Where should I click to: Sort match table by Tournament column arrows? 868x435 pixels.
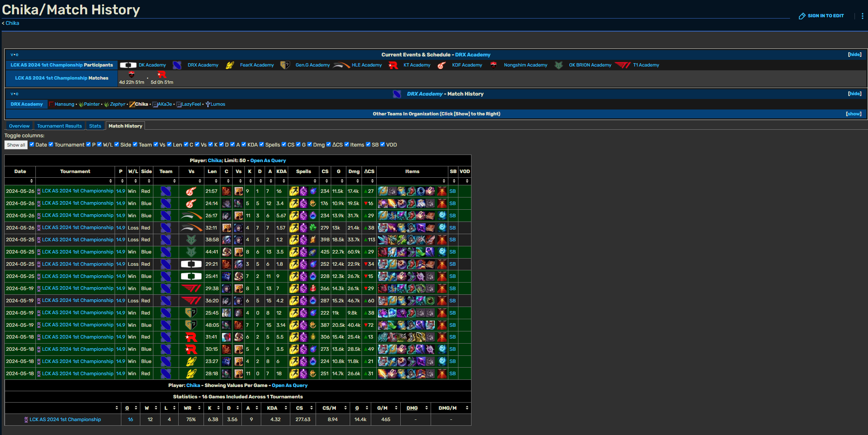111,181
